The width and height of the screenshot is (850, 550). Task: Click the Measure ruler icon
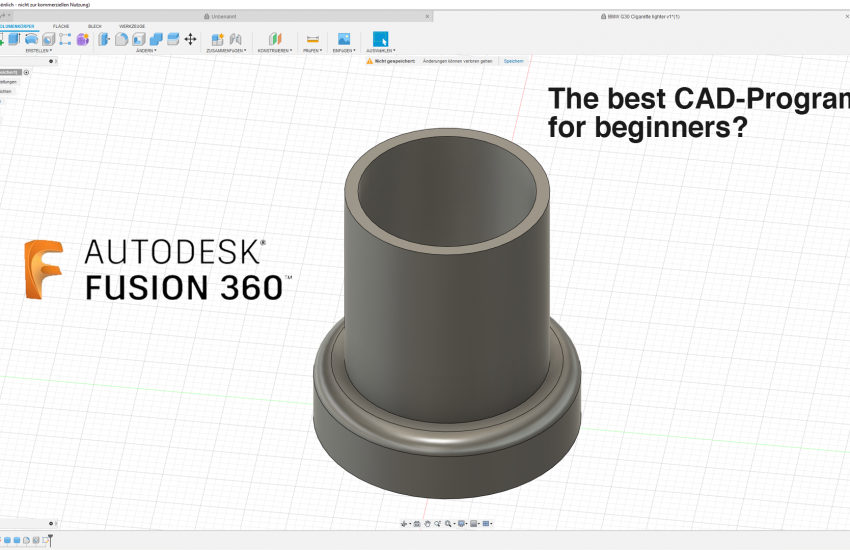(312, 39)
